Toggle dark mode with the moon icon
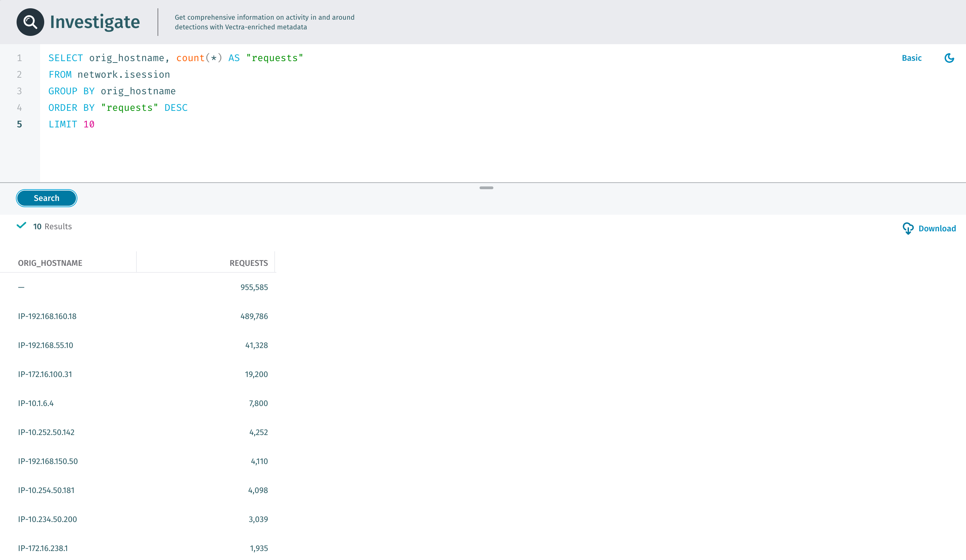The height and width of the screenshot is (560, 966). click(949, 58)
